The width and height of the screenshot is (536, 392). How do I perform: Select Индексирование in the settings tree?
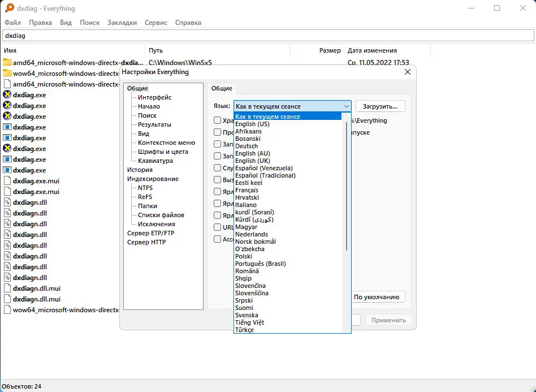click(x=153, y=179)
